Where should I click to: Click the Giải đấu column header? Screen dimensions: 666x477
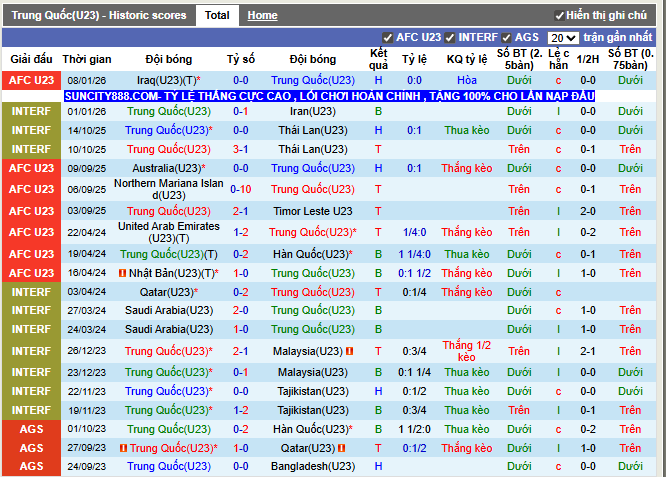tap(31, 59)
